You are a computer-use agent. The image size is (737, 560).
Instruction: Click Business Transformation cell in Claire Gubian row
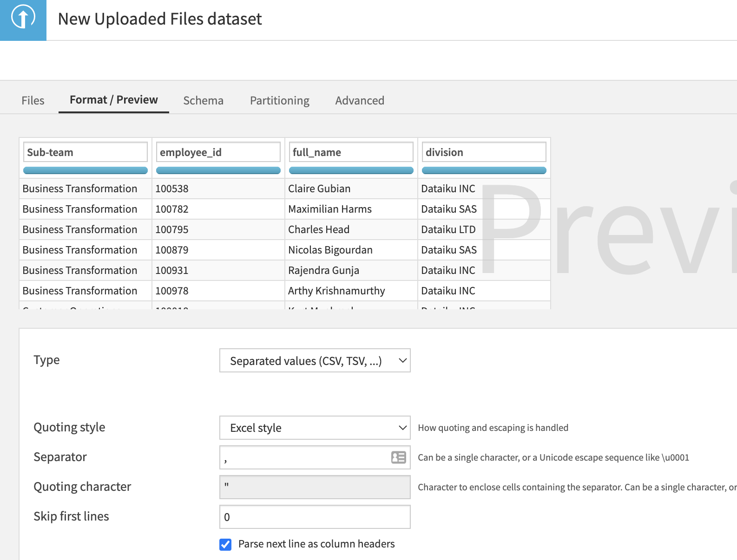point(86,189)
